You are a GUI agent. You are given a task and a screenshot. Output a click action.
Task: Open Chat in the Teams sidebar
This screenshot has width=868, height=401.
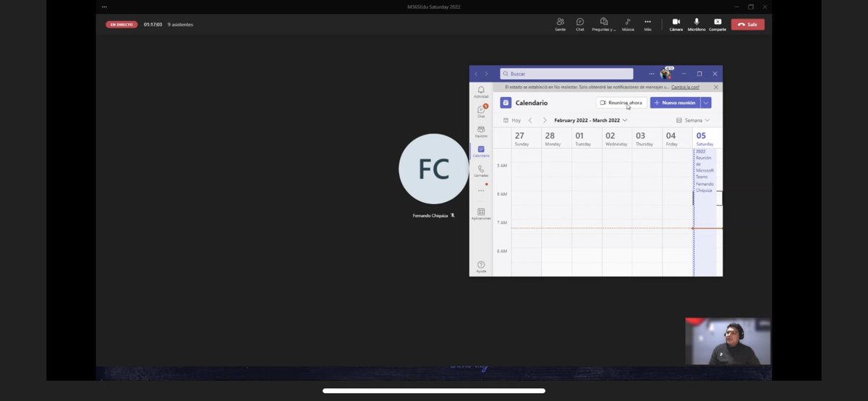pyautogui.click(x=481, y=111)
